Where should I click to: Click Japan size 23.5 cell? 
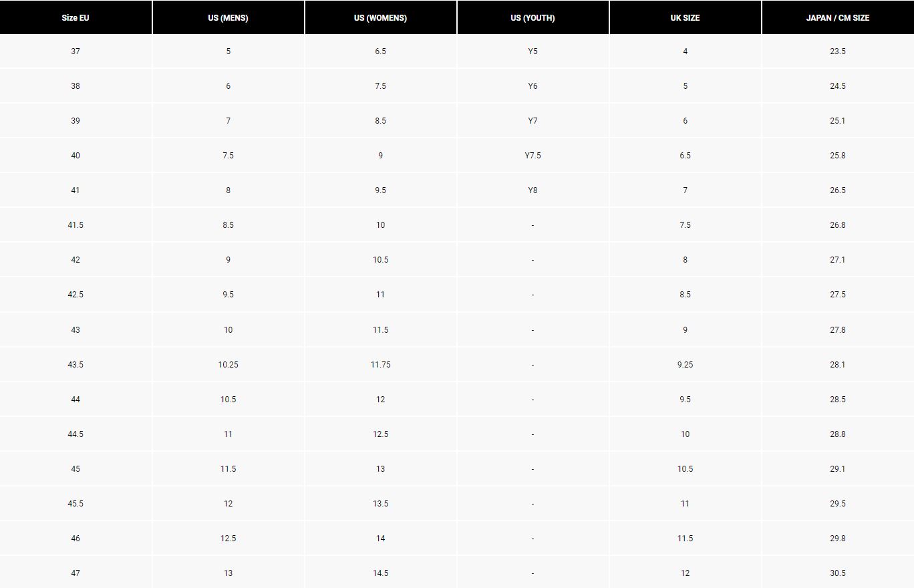coord(837,51)
